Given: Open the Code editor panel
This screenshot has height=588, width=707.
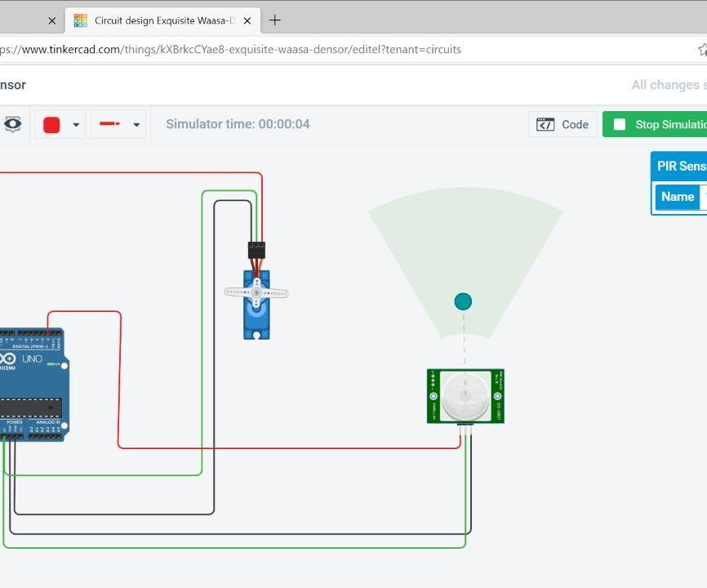Looking at the screenshot, I should [x=562, y=124].
